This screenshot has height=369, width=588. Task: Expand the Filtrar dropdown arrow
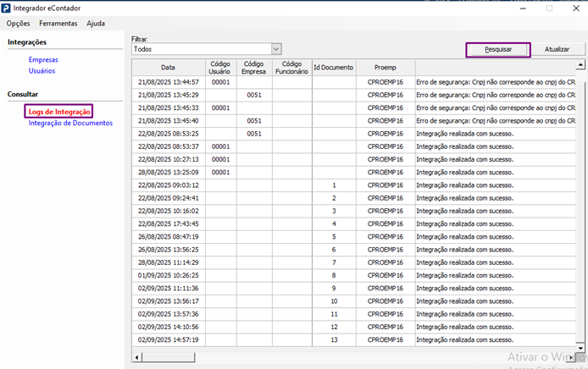coord(276,49)
